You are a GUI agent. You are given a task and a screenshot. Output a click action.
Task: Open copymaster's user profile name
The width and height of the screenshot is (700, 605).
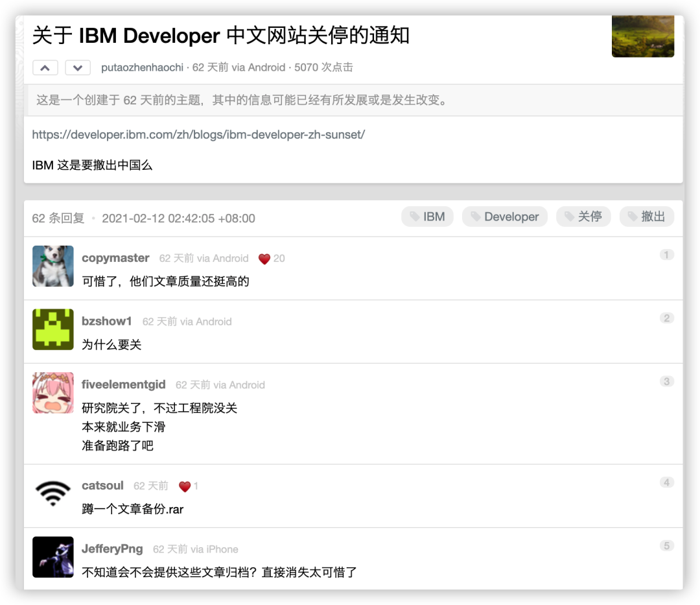coord(115,258)
